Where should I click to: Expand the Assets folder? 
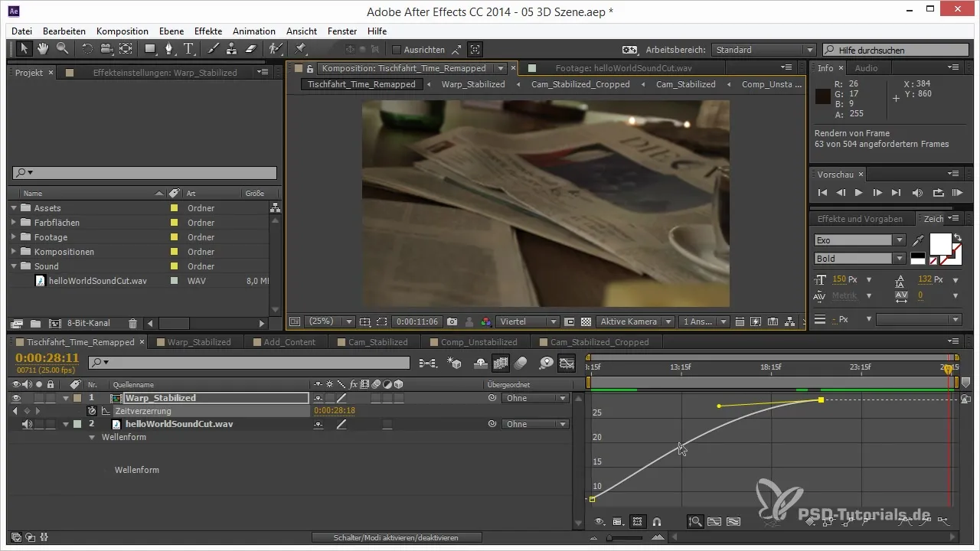14,208
